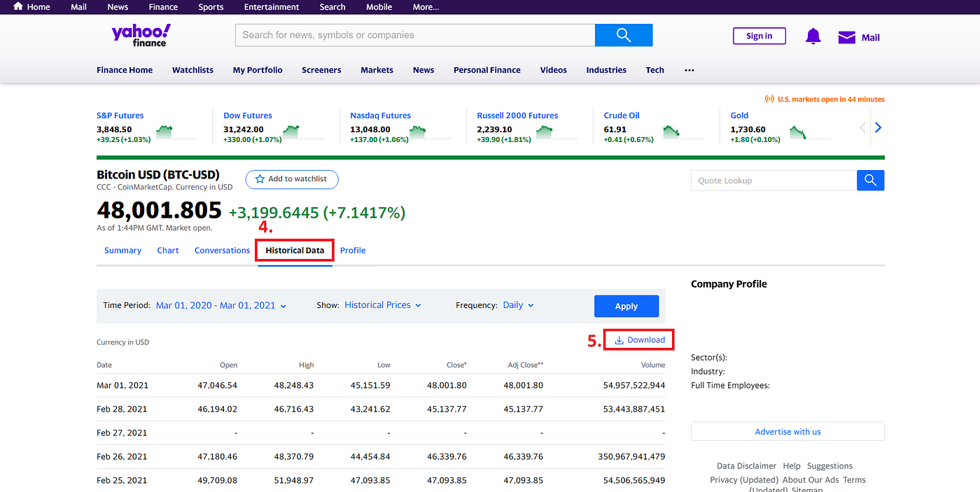Click the Download link
Viewport: 980px width, 492px height.
coord(640,340)
